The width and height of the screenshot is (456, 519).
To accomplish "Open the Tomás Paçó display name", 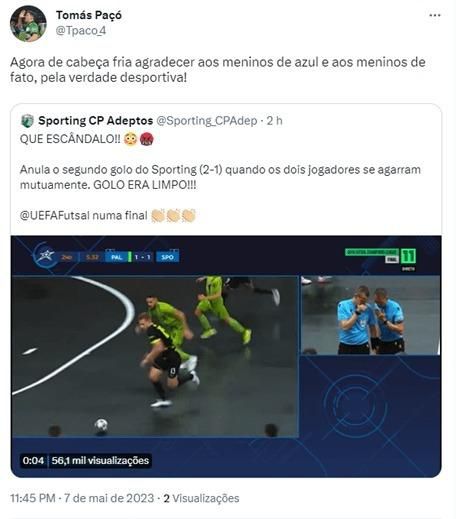I will coord(89,15).
